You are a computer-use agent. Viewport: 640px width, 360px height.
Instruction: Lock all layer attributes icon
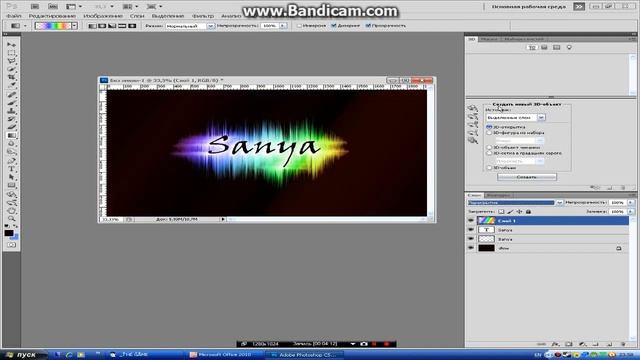click(x=528, y=211)
